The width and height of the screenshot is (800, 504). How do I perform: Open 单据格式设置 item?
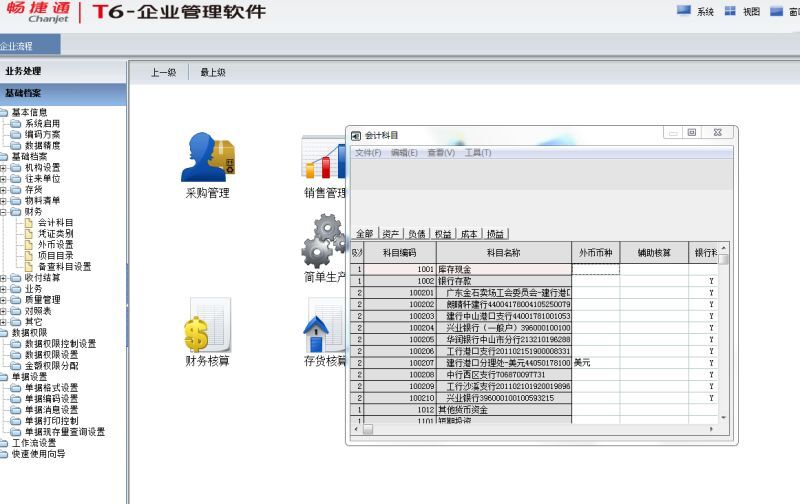point(51,388)
